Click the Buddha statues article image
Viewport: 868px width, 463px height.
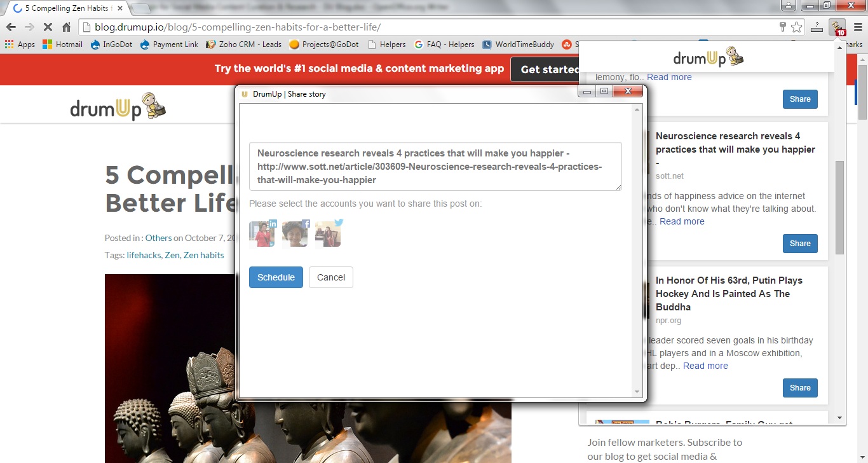point(308,368)
